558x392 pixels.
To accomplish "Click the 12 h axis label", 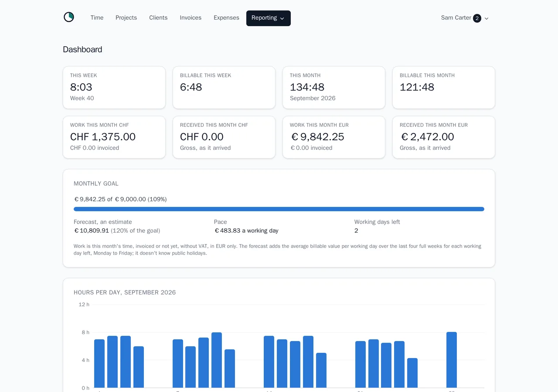I will coord(84,304).
